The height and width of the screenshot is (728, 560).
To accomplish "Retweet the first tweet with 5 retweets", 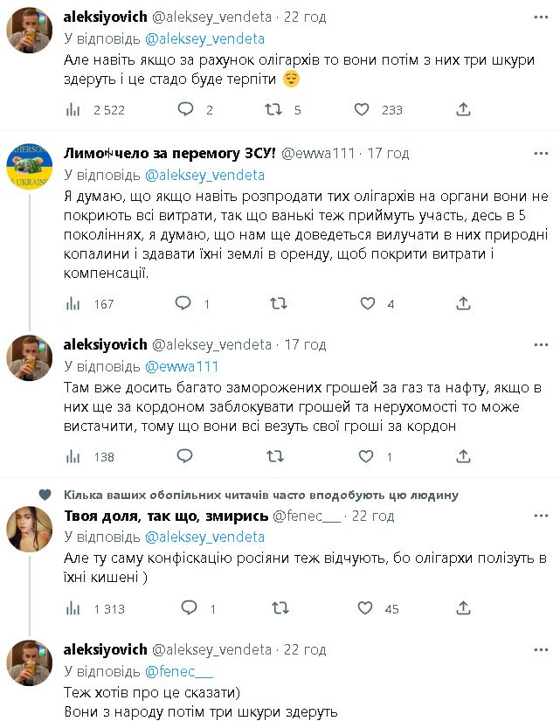I will (273, 109).
